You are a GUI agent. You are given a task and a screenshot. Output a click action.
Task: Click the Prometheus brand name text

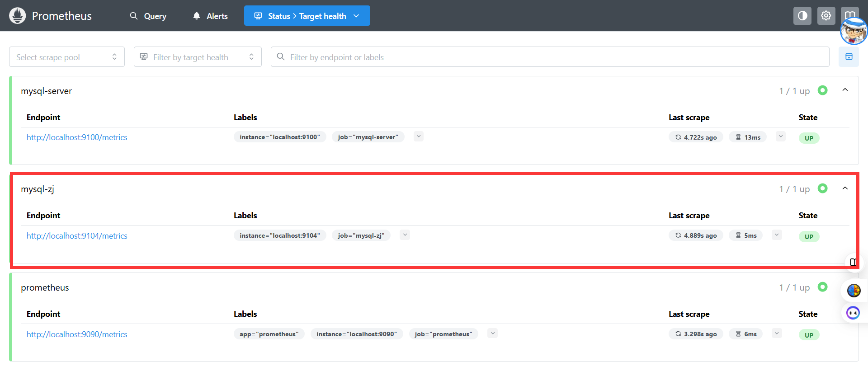click(x=62, y=16)
